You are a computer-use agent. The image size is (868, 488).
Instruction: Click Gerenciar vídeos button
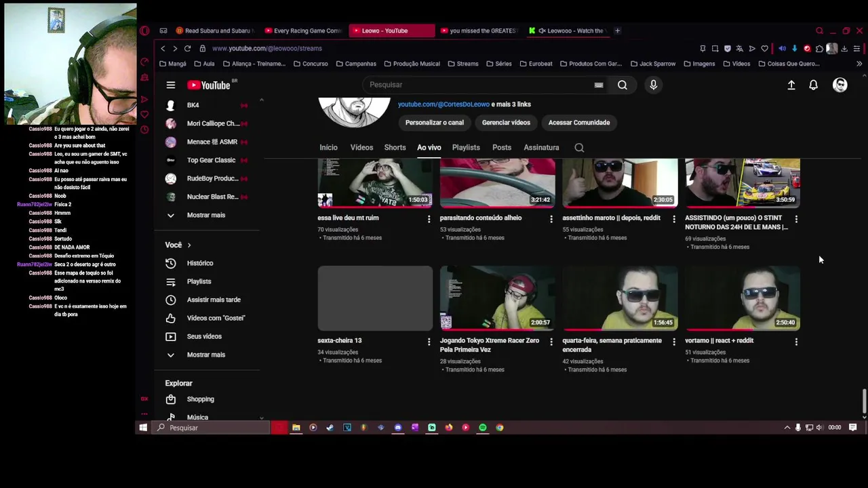506,123
